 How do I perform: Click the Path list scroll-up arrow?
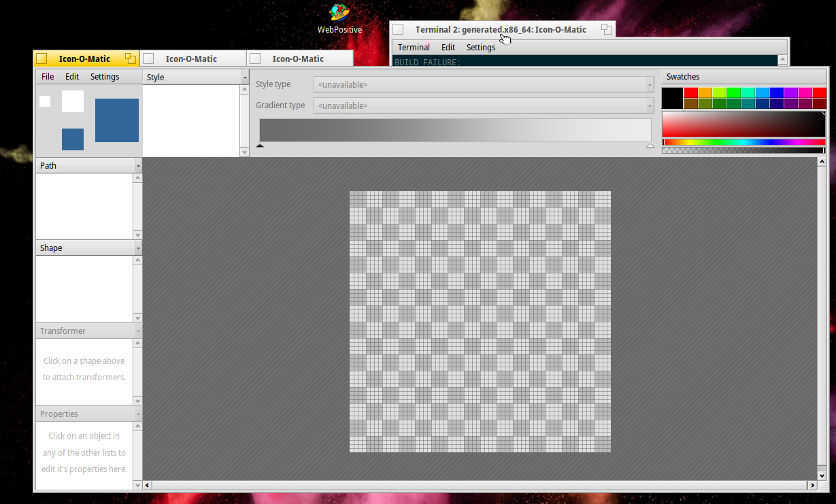tap(138, 178)
